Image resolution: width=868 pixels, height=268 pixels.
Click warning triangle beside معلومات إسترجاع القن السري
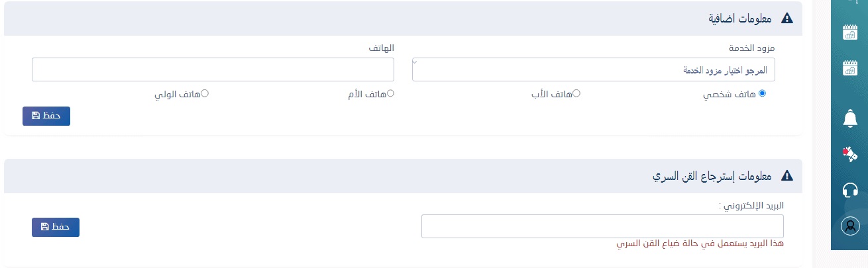point(787,176)
